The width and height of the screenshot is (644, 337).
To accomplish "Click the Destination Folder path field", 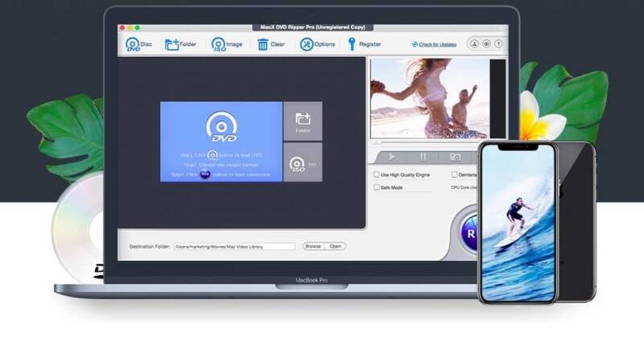I will (x=234, y=246).
